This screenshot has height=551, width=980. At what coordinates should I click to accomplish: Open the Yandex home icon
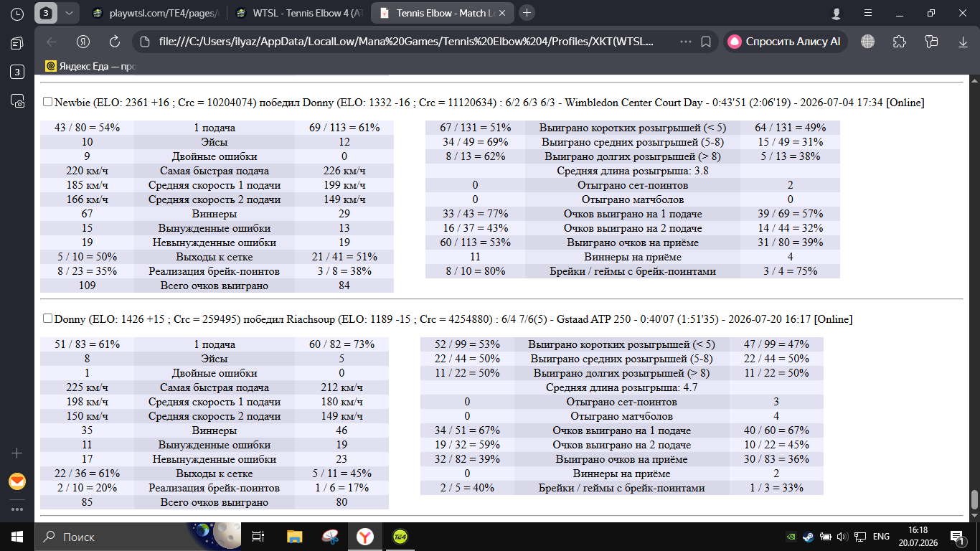[84, 41]
